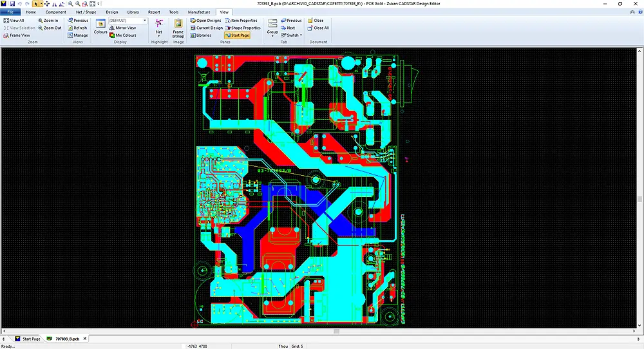The image size is (644, 349).
Task: Collapse the ribbon with the chevron
Action: coord(632,12)
